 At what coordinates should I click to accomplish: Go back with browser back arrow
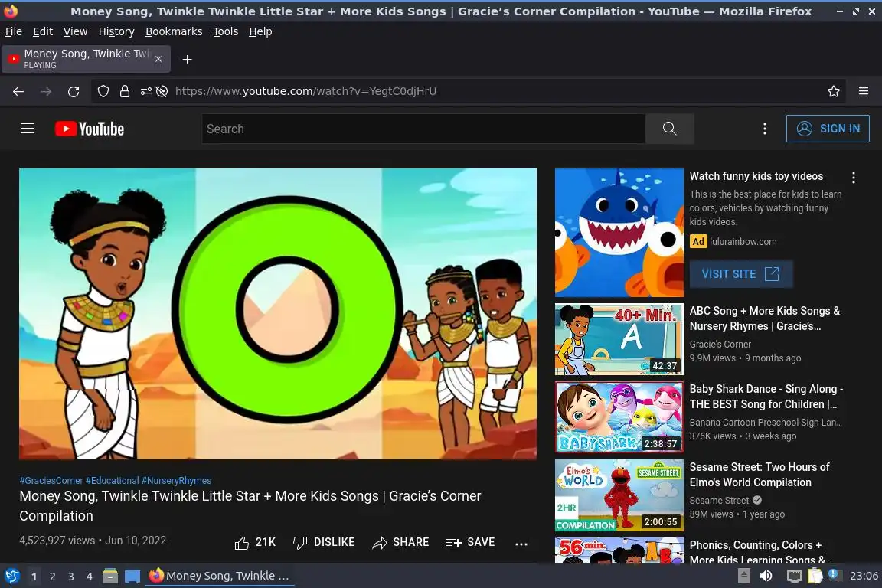click(18, 91)
